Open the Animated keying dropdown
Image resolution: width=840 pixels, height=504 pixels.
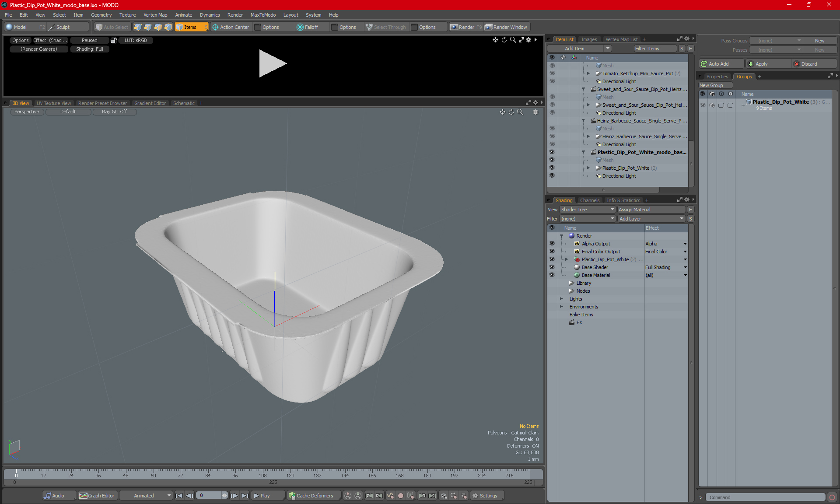(x=146, y=496)
